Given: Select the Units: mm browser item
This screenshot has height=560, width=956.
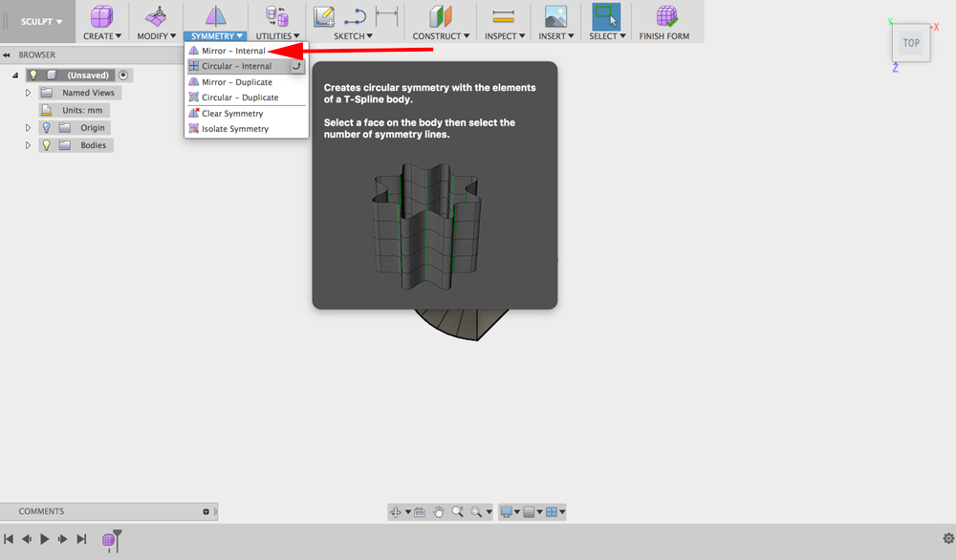Looking at the screenshot, I should click(75, 110).
